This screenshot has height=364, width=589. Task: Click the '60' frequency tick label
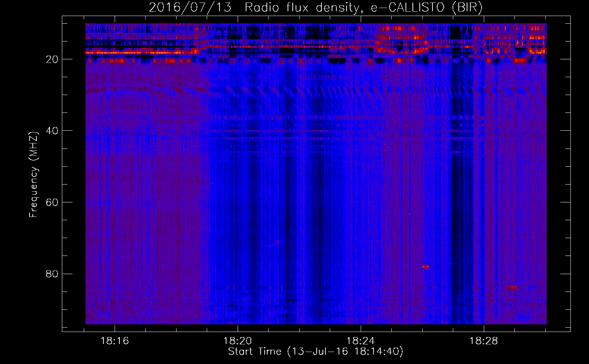52,202
